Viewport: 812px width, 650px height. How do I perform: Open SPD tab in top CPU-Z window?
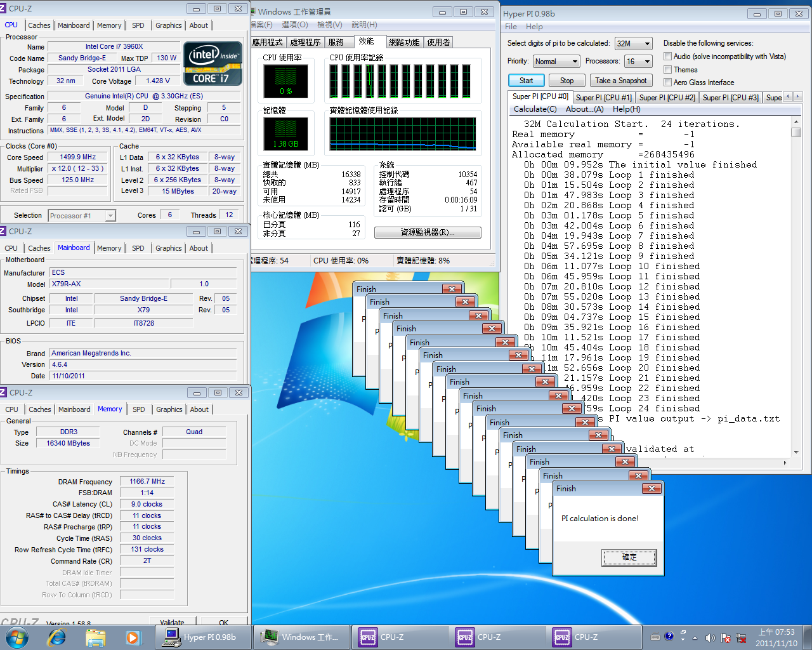pos(138,25)
